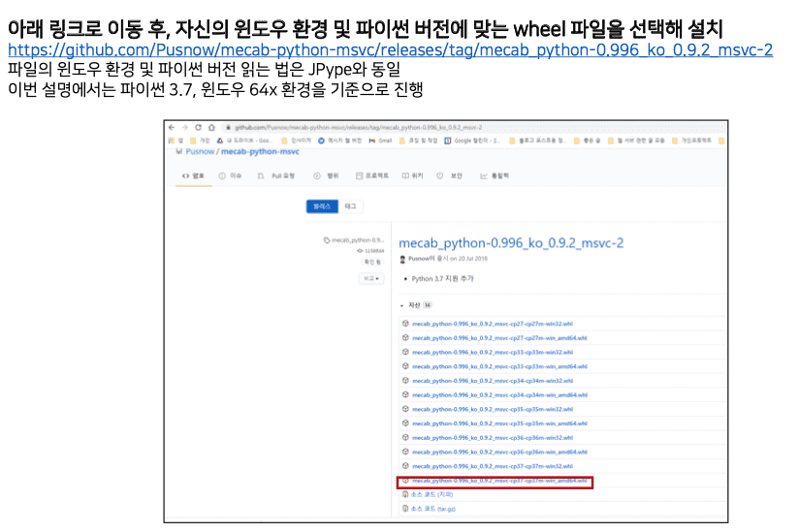The width and height of the screenshot is (799, 532).
Task: Open the Pusnow owner link
Action: tap(200, 152)
